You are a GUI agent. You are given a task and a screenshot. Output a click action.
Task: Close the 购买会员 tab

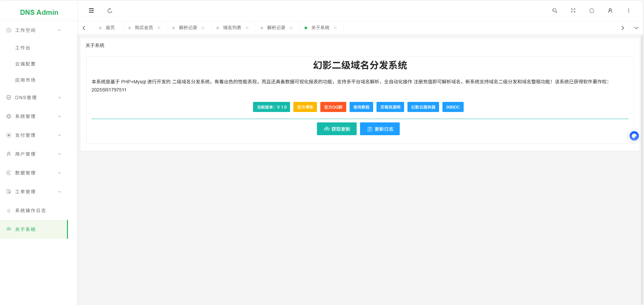click(159, 28)
